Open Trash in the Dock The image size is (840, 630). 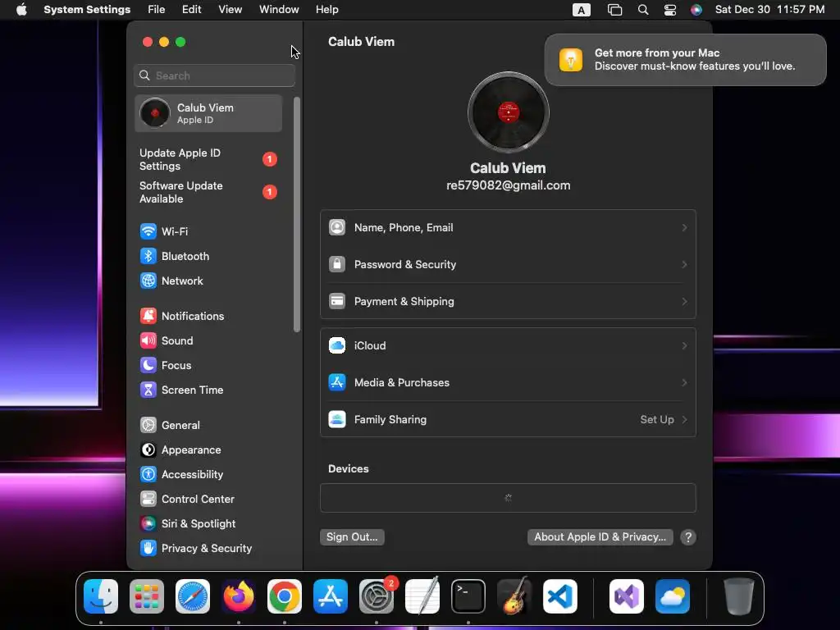point(739,596)
